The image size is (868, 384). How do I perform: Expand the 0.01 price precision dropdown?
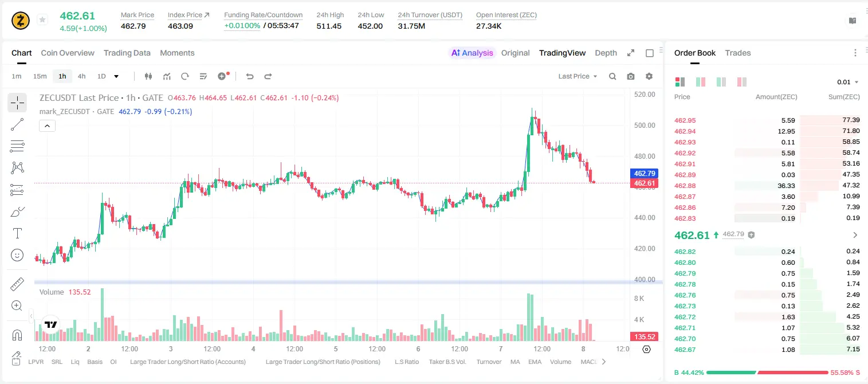pyautogui.click(x=847, y=82)
